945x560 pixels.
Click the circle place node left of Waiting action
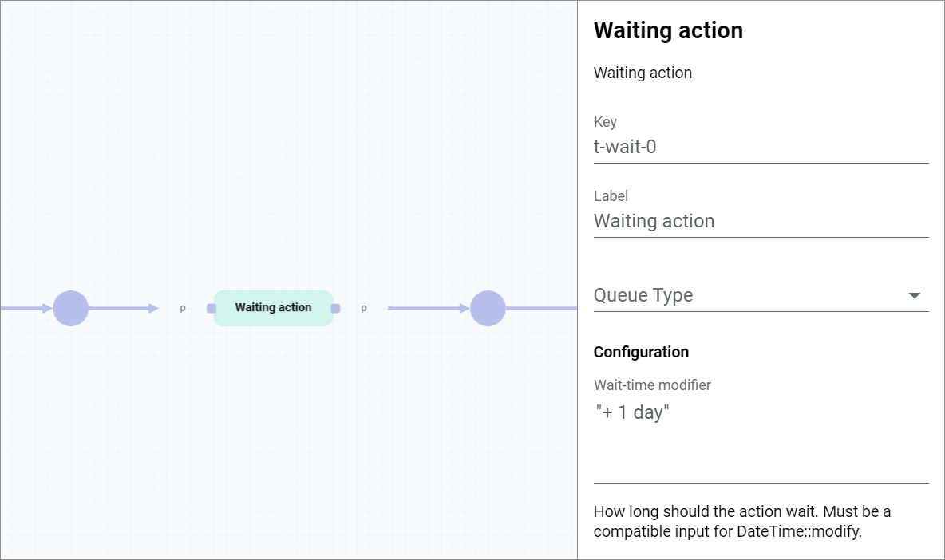[70, 308]
